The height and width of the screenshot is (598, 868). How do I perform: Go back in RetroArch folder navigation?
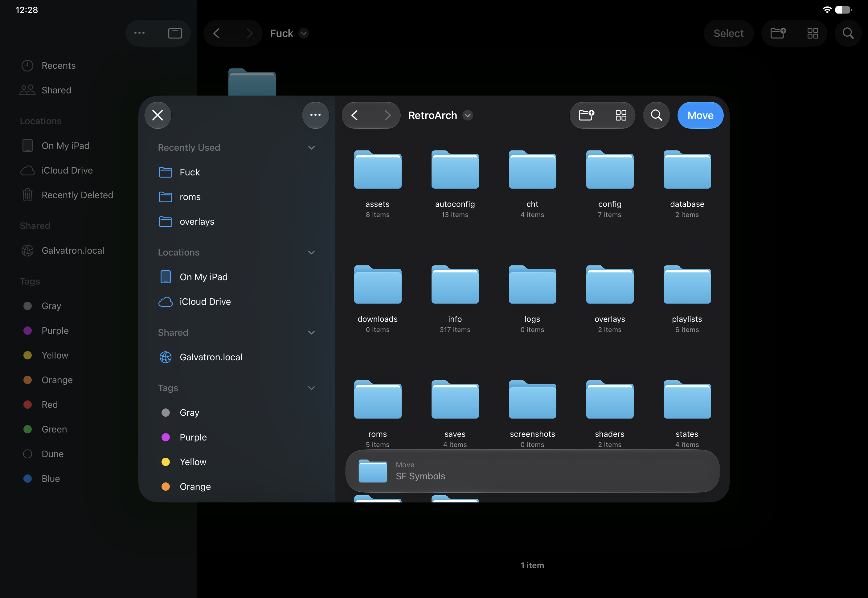coord(355,115)
